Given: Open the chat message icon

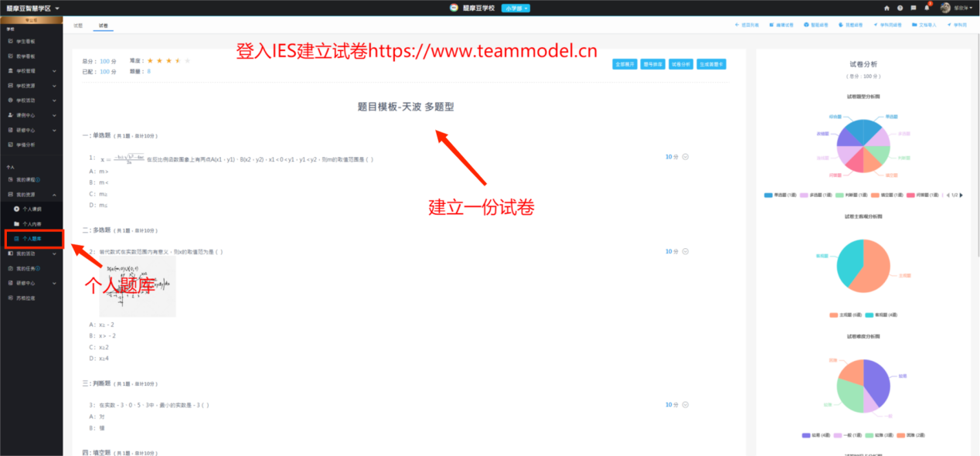Looking at the screenshot, I should [914, 8].
